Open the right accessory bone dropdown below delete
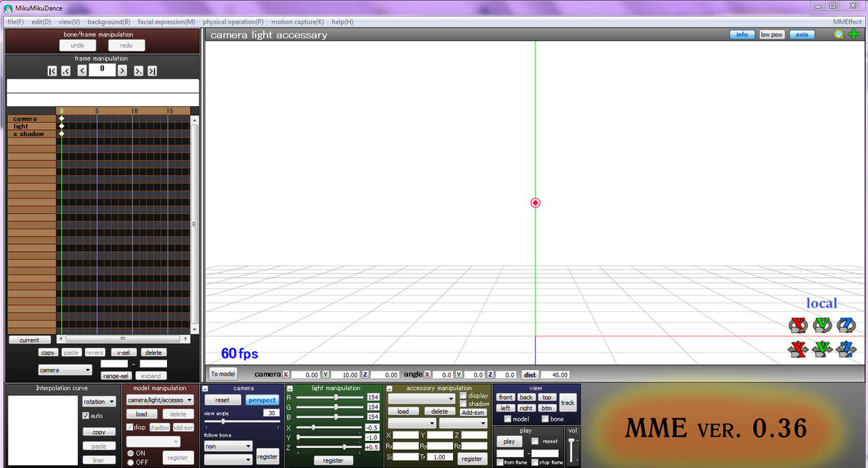Image resolution: width=868 pixels, height=468 pixels. pyautogui.click(x=463, y=423)
